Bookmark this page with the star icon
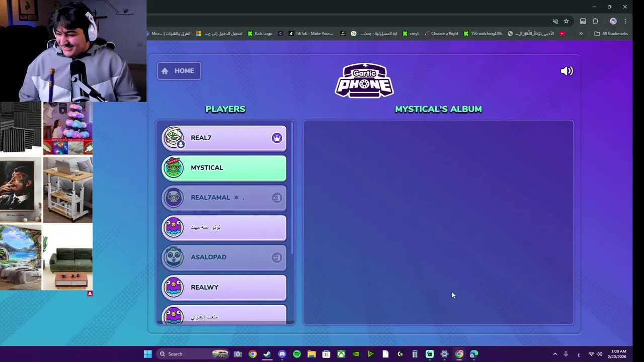 [x=566, y=21]
